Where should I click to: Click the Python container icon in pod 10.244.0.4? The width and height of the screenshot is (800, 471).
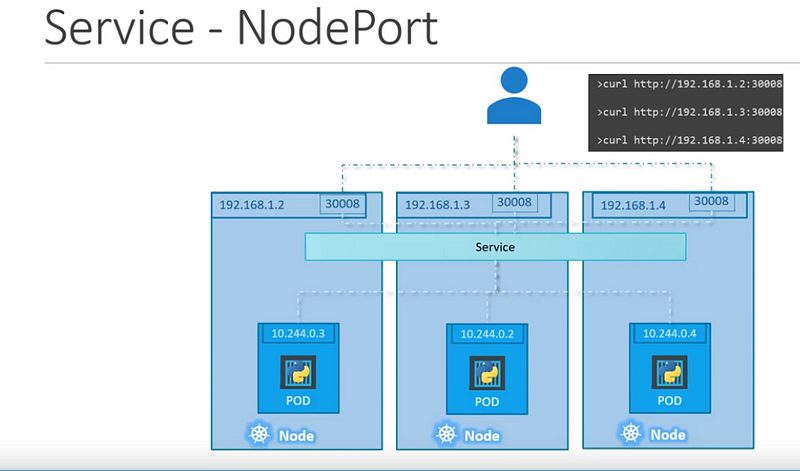click(x=669, y=373)
